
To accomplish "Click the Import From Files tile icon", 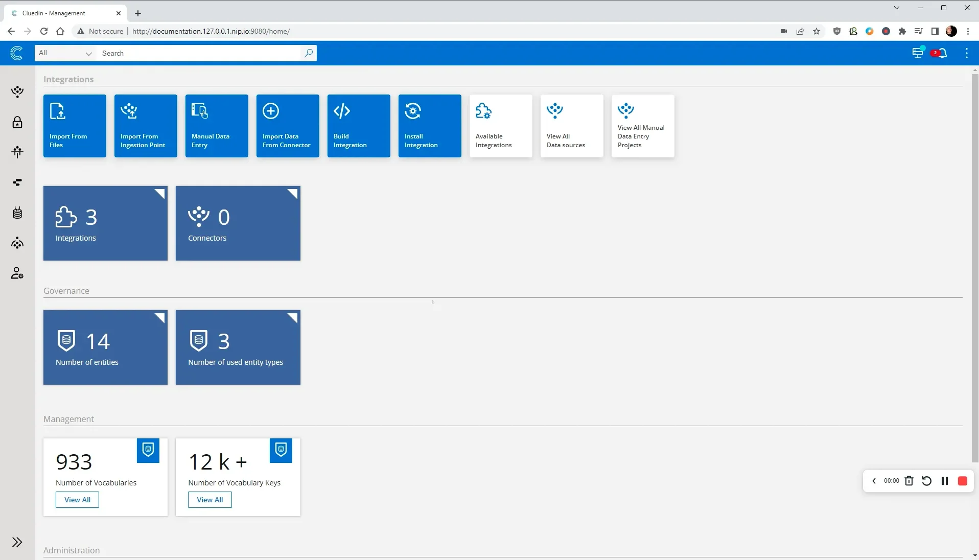I will [x=58, y=111].
